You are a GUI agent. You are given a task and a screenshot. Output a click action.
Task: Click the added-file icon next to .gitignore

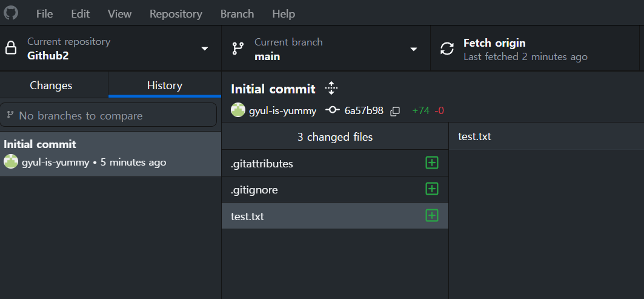tap(431, 189)
